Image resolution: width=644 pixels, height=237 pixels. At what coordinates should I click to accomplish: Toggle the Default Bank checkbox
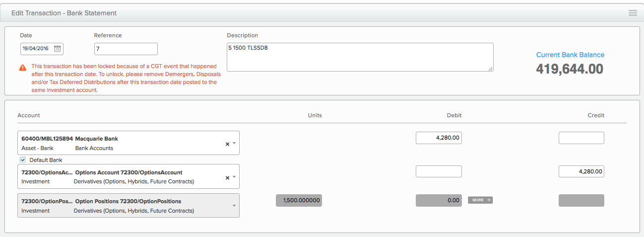tap(22, 160)
